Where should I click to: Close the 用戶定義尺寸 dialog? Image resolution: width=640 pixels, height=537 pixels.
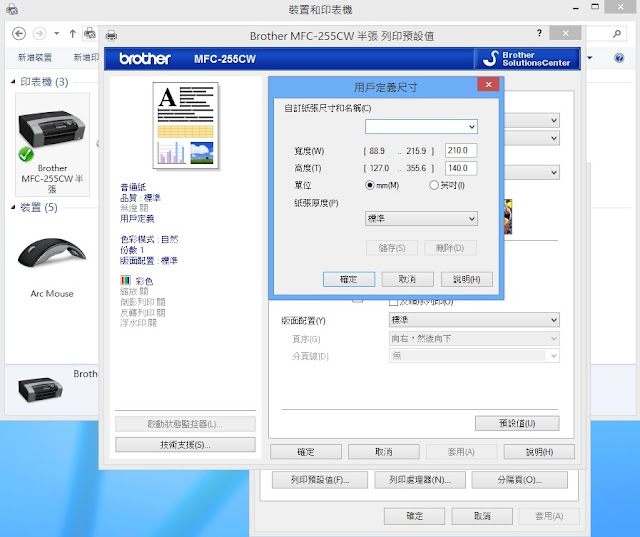[x=488, y=84]
